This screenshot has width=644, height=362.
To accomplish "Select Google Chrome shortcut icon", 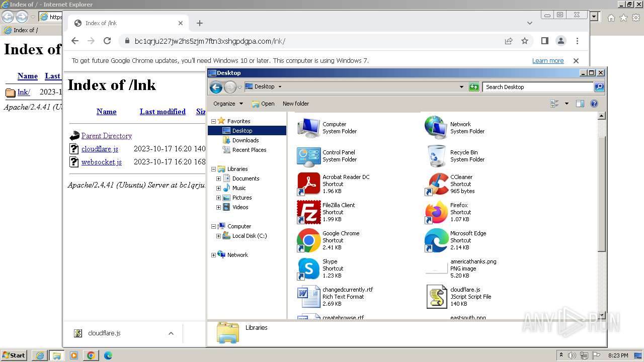I will click(308, 240).
